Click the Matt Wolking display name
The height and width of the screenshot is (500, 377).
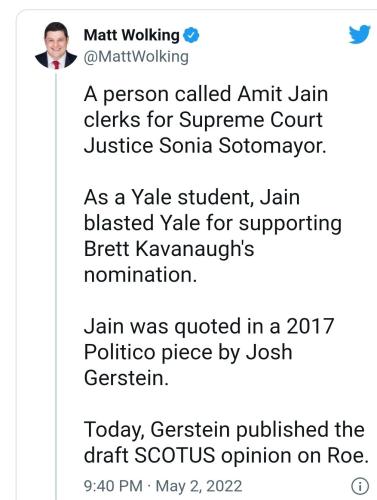(x=131, y=35)
